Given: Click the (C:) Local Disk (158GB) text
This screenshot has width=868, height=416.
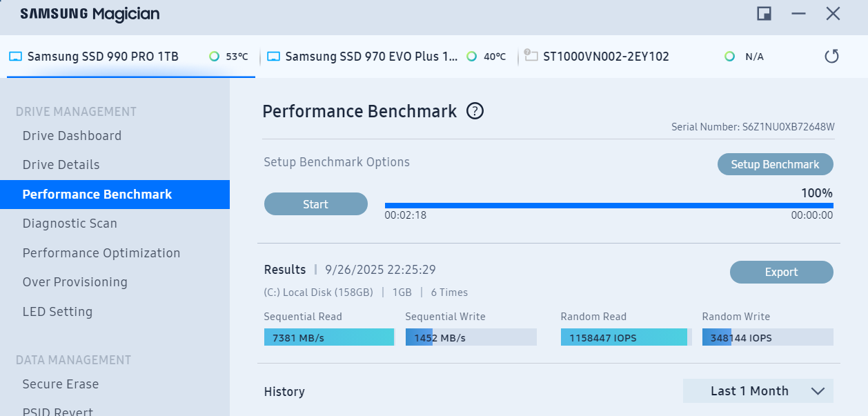Looking at the screenshot, I should 319,293.
